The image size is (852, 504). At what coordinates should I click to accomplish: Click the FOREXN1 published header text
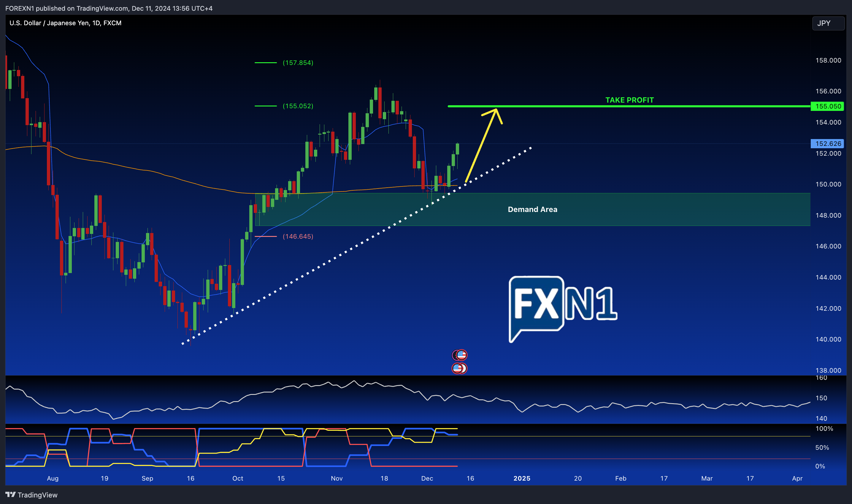click(x=109, y=8)
